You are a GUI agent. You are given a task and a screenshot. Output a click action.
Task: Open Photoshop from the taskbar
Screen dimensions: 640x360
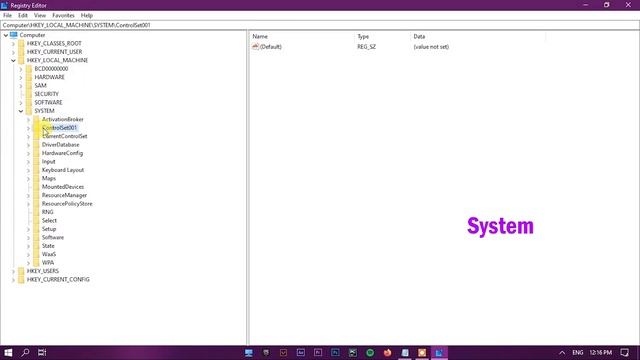coord(335,353)
